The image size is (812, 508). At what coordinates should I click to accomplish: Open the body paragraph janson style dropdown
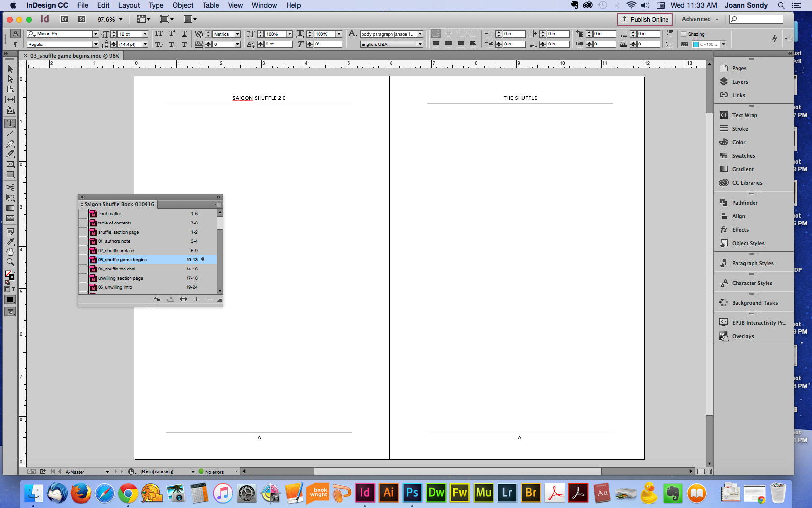pyautogui.click(x=420, y=34)
